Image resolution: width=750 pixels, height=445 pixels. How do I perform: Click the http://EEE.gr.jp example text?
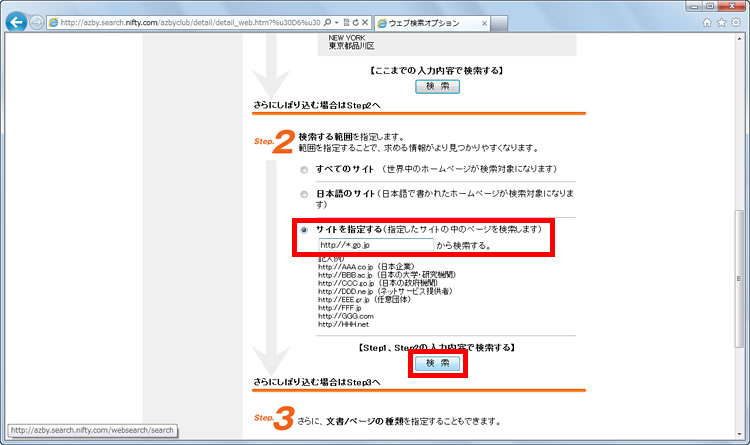(x=344, y=300)
